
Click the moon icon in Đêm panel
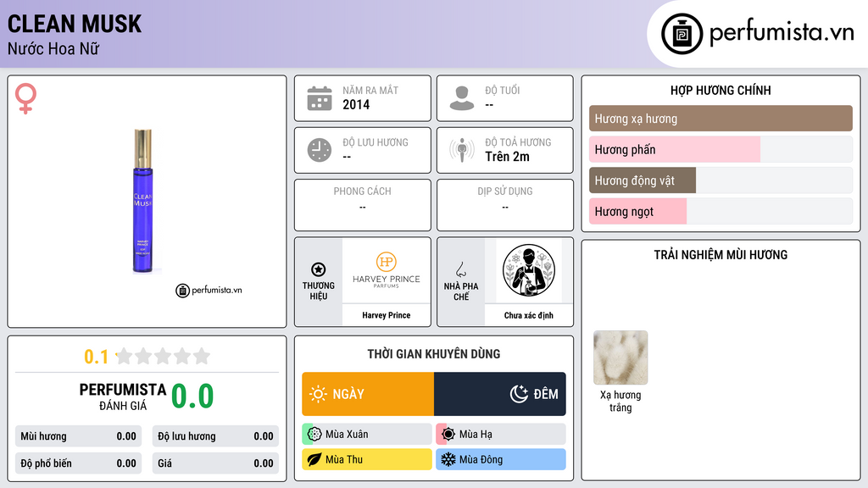click(519, 394)
